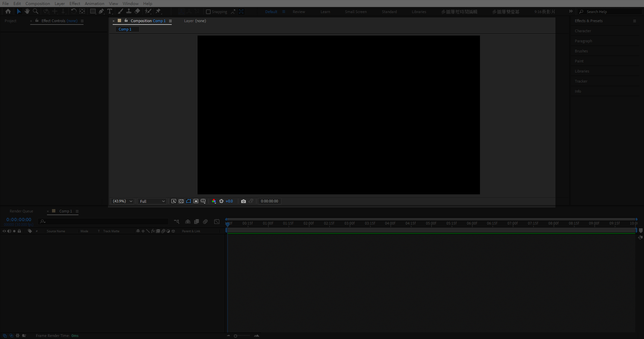Click the Home icon in toolbar
Image resolution: width=644 pixels, height=339 pixels.
(8, 11)
